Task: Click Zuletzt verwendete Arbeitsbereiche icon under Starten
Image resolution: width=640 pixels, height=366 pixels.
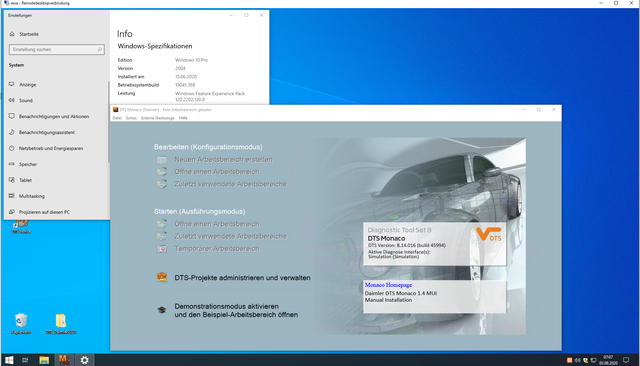Action: pos(162,236)
